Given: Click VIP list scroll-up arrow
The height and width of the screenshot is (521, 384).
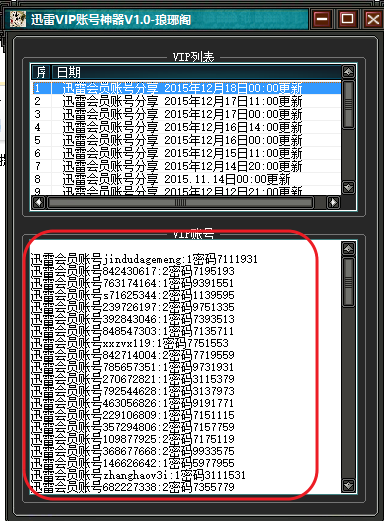Looking at the screenshot, I should click(x=348, y=72).
